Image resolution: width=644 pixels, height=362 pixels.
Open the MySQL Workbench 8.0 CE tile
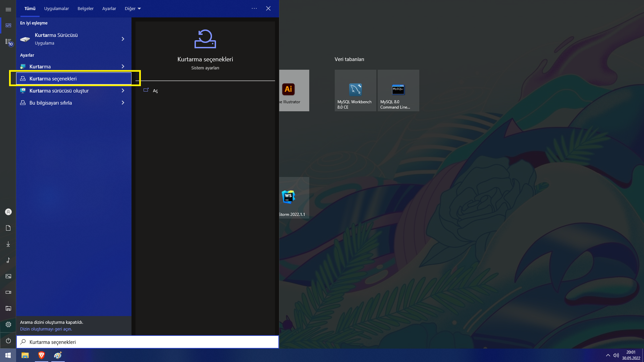point(355,90)
